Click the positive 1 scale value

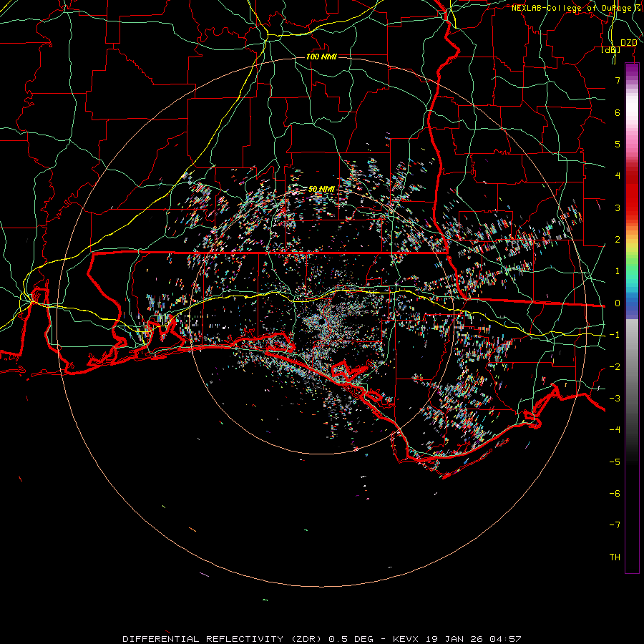click(x=618, y=271)
